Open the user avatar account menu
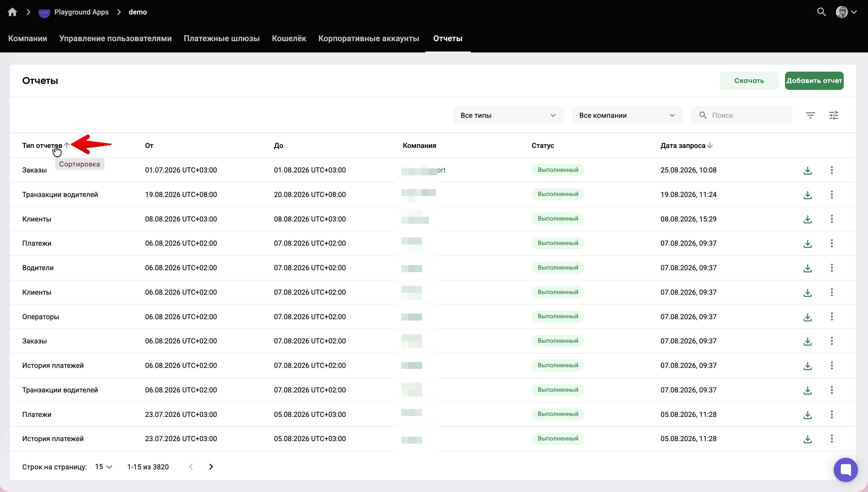 pos(846,12)
